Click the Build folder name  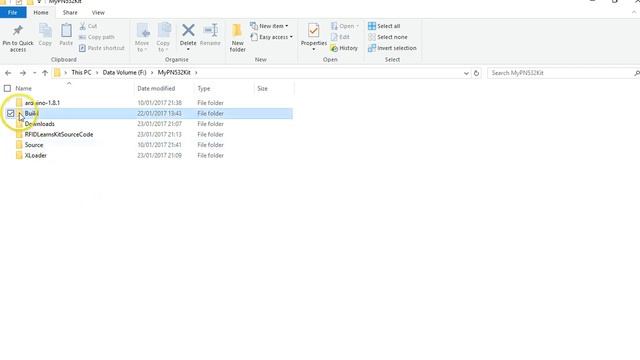click(31, 113)
